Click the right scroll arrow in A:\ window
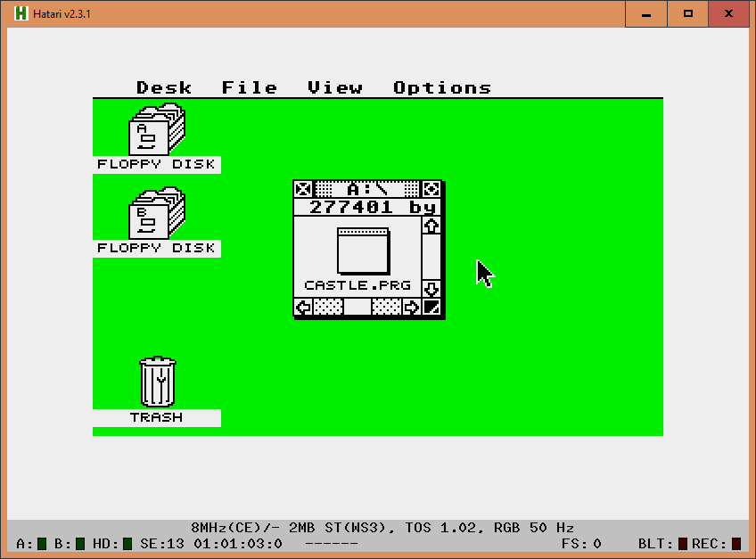This screenshot has height=559, width=756. click(x=411, y=307)
